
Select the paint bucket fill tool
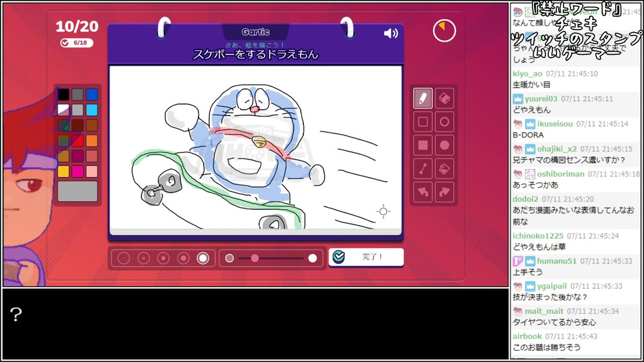pyautogui.click(x=444, y=169)
